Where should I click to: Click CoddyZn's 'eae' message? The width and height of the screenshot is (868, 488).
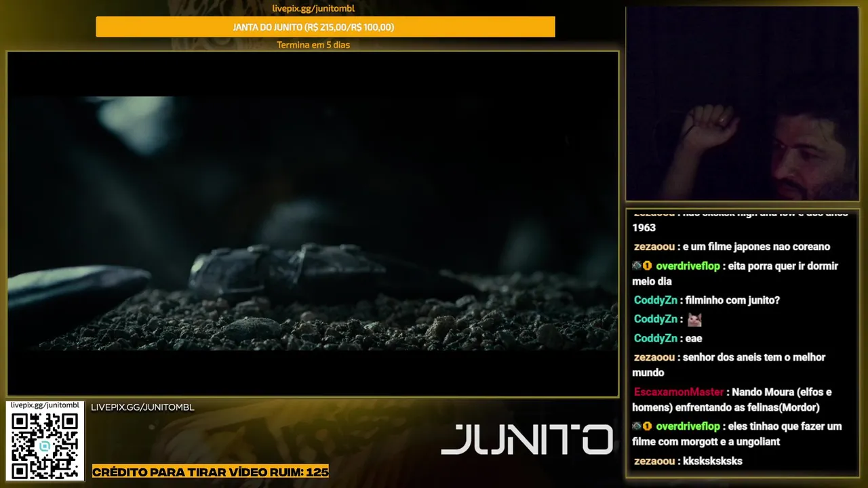[x=668, y=338]
